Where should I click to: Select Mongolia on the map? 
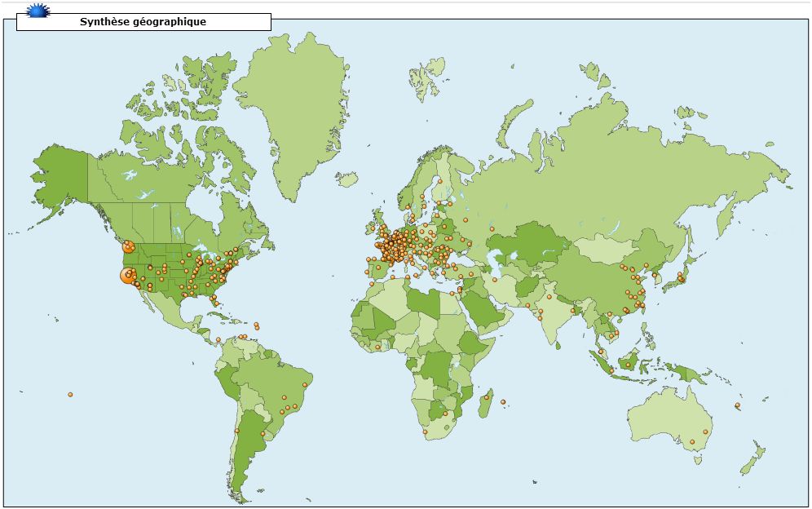pyautogui.click(x=606, y=248)
